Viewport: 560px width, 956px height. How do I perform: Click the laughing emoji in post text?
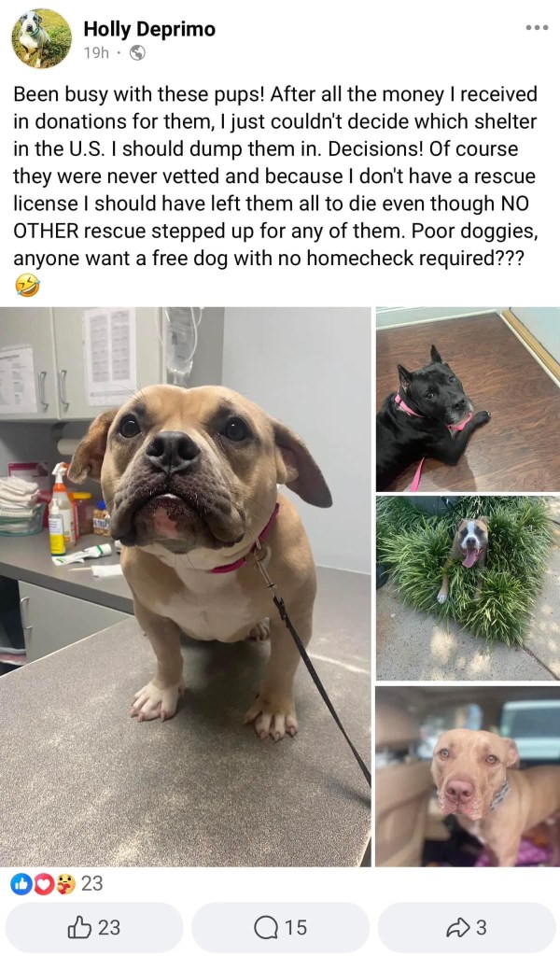pyautogui.click(x=27, y=286)
